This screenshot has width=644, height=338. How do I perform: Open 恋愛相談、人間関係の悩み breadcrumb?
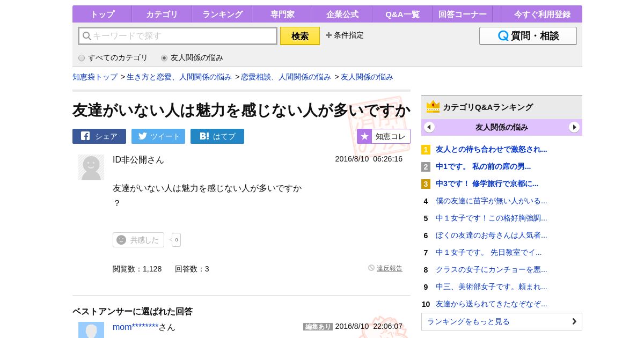pos(286,77)
